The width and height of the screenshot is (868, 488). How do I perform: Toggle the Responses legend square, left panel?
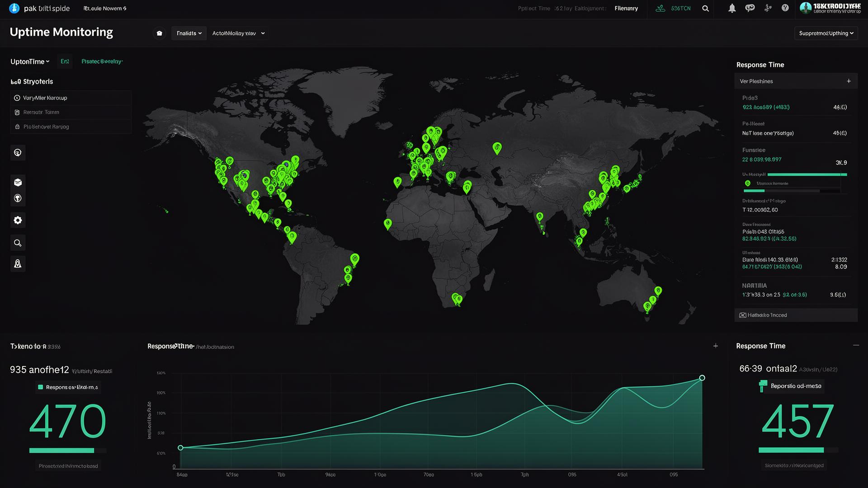[x=41, y=387]
